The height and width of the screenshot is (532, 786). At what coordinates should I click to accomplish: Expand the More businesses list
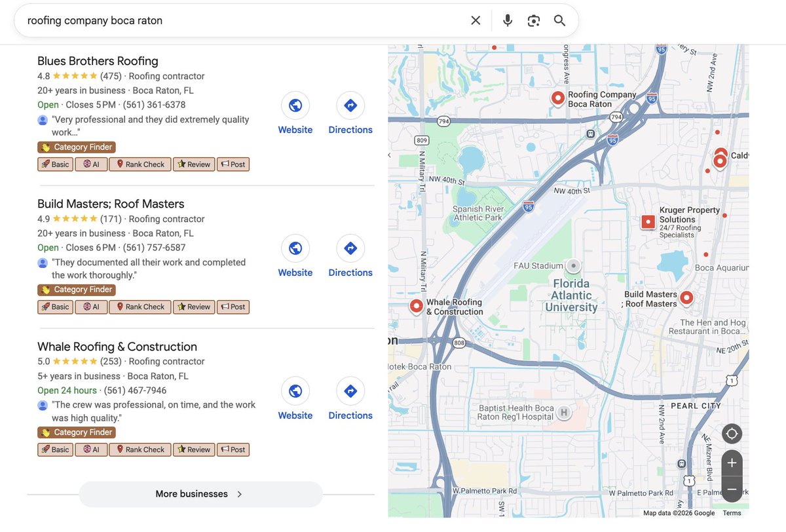pyautogui.click(x=200, y=494)
